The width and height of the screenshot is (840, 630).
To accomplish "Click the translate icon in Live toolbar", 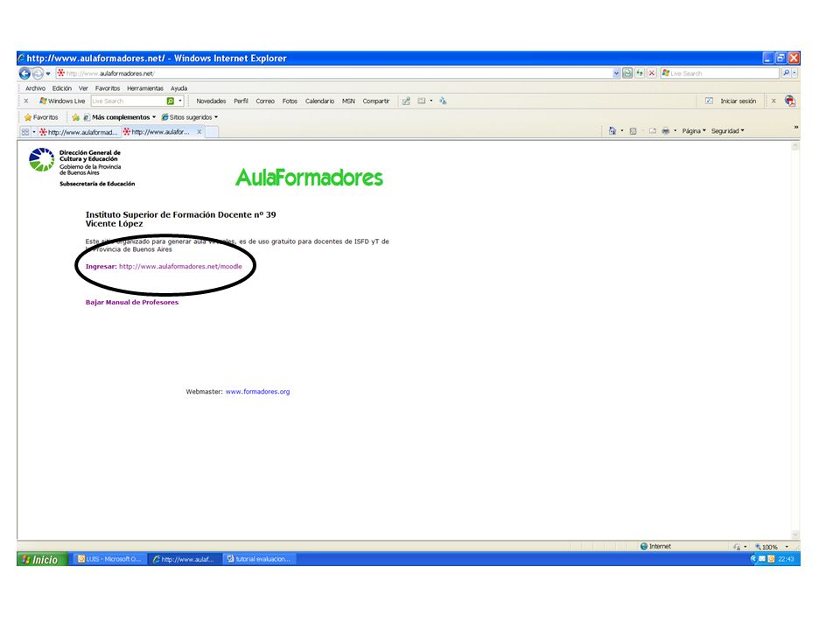I will [443, 101].
